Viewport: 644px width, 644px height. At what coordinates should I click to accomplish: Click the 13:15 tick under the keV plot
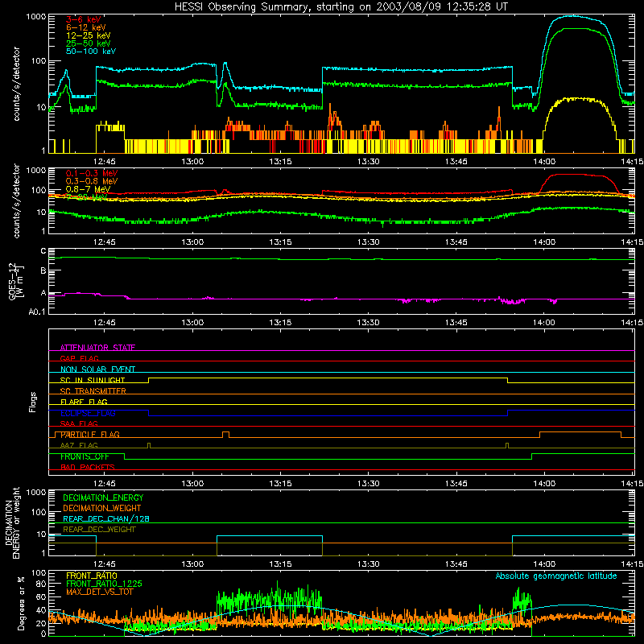(x=280, y=162)
